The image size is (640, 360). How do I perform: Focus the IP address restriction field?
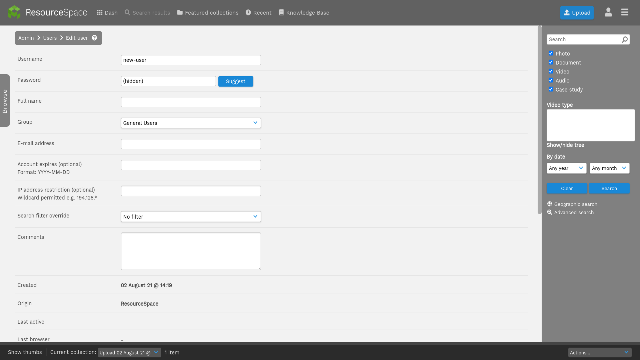pyautogui.click(x=191, y=191)
